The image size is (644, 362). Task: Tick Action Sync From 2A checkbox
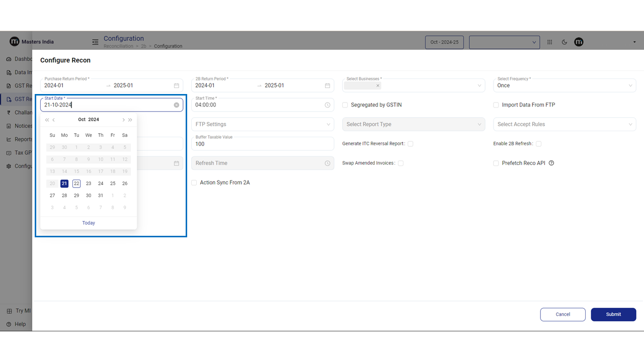coord(194,183)
